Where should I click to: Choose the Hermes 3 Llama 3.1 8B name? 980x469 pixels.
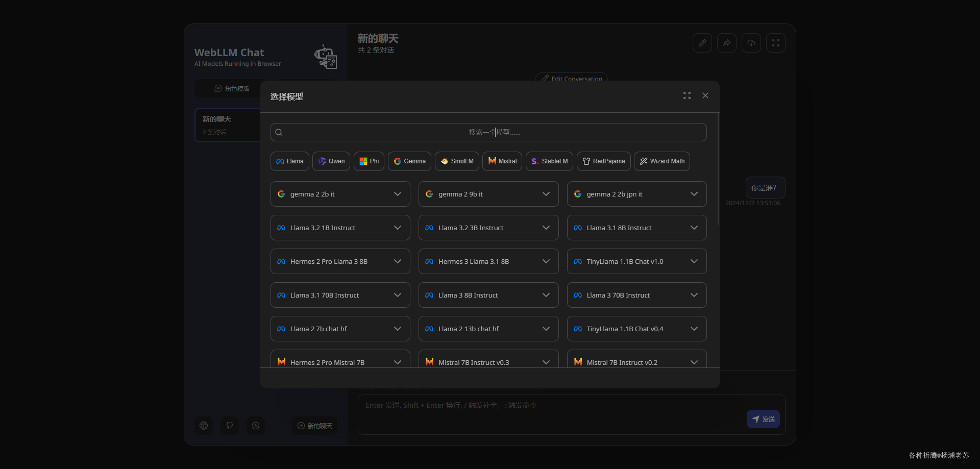[x=474, y=261]
